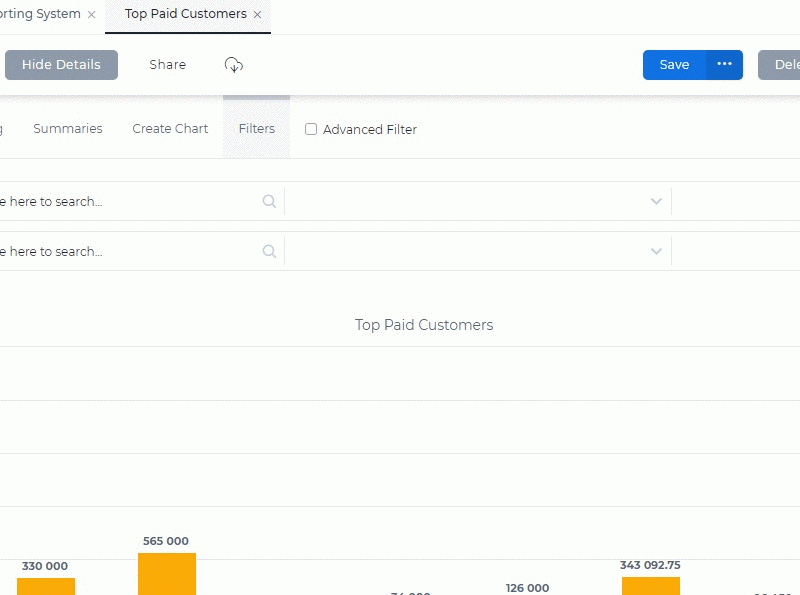Image resolution: width=800 pixels, height=595 pixels.
Task: Click the Hide Details button
Action: coord(61,65)
